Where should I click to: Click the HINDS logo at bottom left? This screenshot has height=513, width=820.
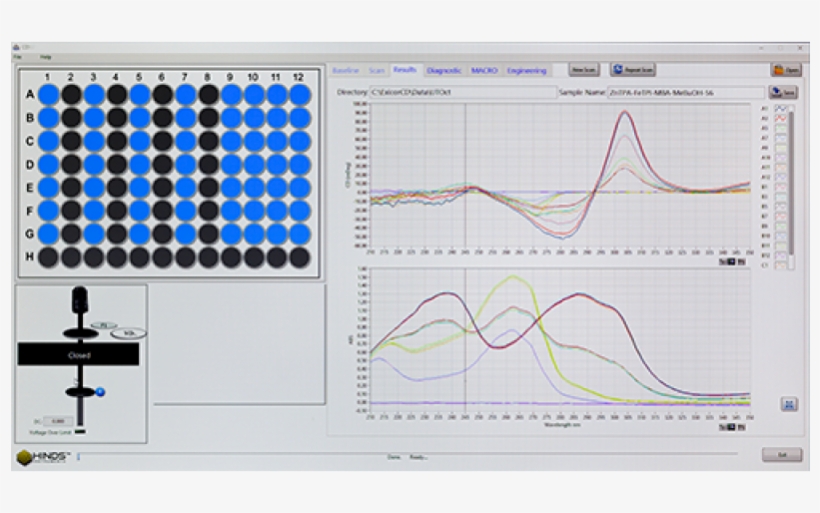39,457
